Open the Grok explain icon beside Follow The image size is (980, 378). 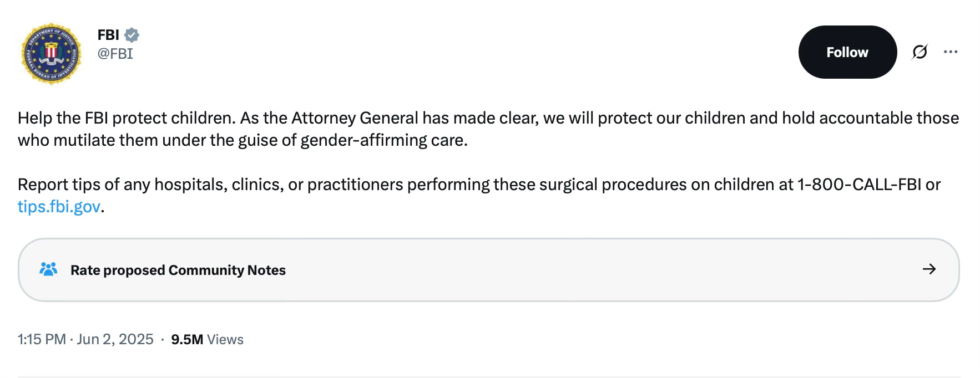point(920,52)
